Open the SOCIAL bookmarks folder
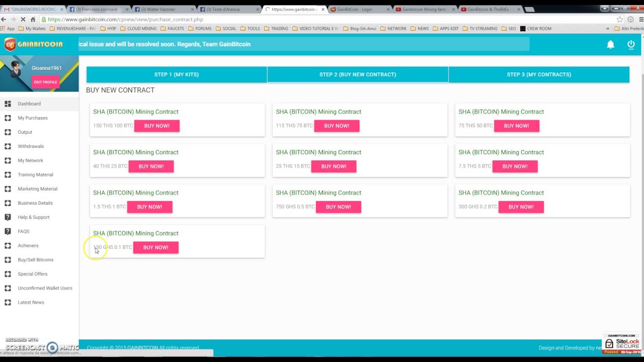This screenshot has height=362, width=644. 226,29
